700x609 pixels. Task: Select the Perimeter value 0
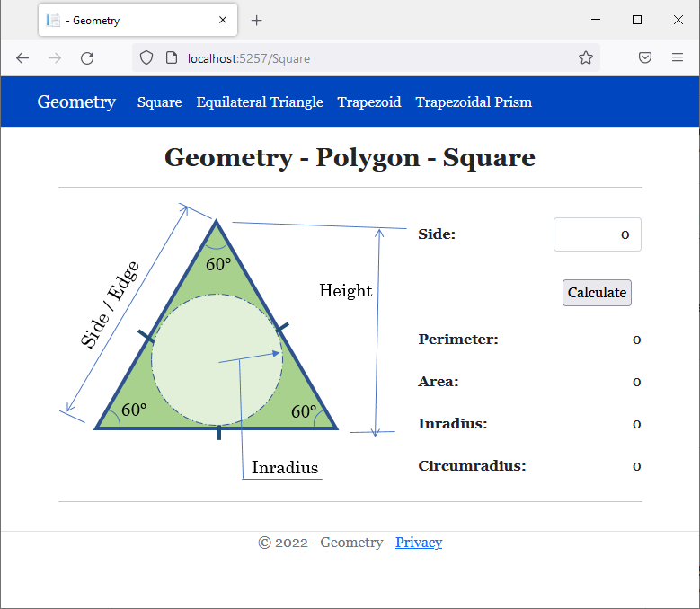[x=636, y=340]
